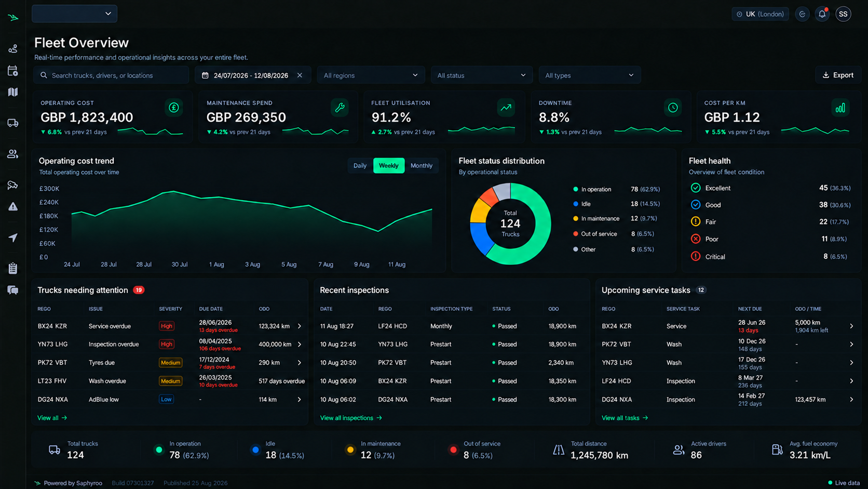868x489 pixels.
Task: Click the 19 badge beside Trucks needing attention
Action: 139,290
